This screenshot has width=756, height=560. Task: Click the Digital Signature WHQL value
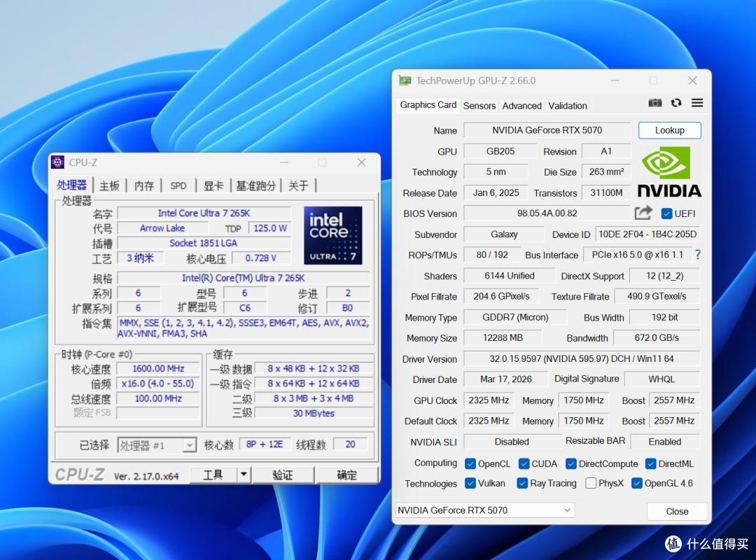[x=661, y=379]
